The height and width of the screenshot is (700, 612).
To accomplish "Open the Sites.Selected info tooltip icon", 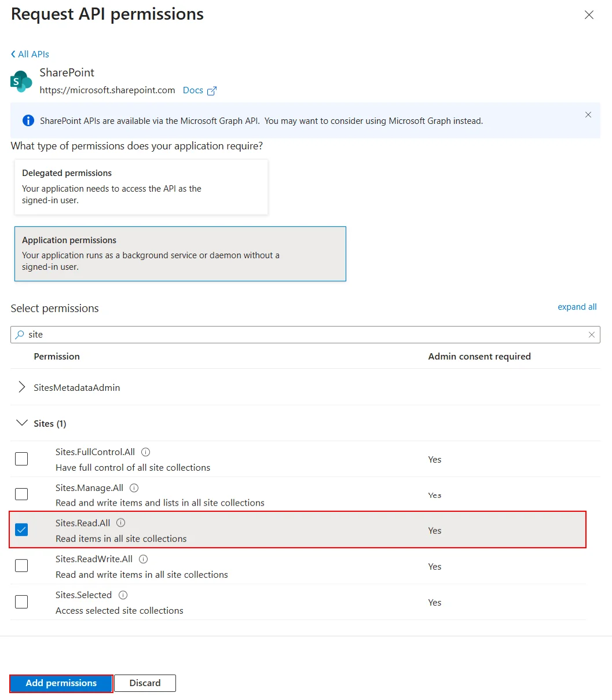I will click(x=122, y=595).
